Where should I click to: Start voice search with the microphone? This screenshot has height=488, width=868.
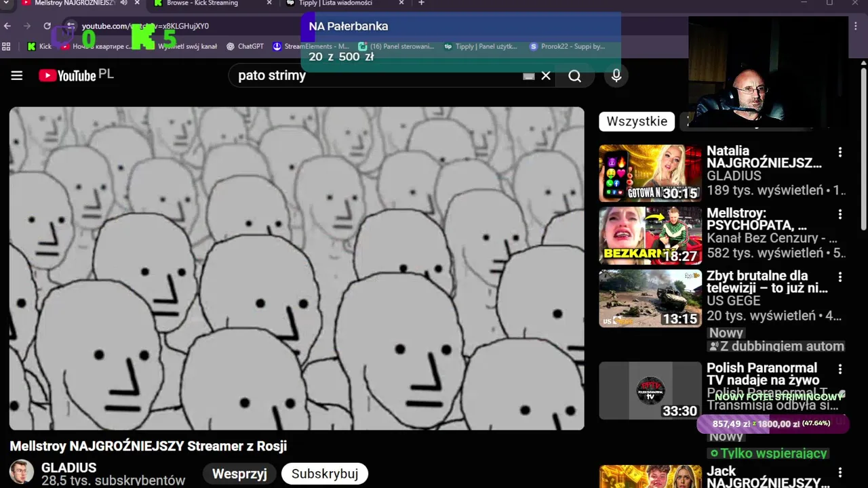tap(616, 76)
